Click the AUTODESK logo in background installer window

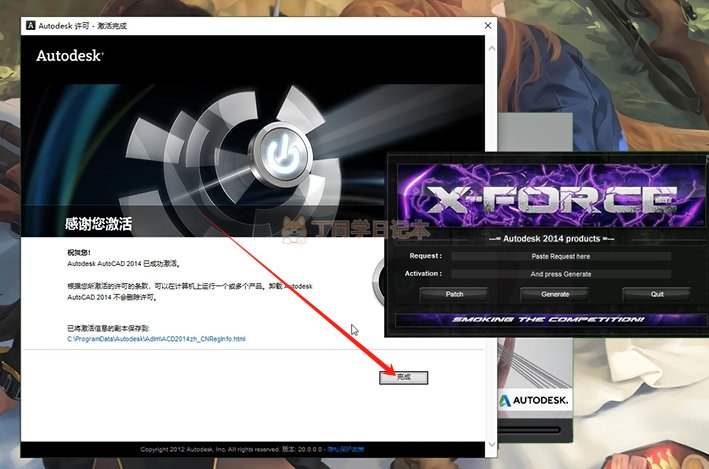534,400
